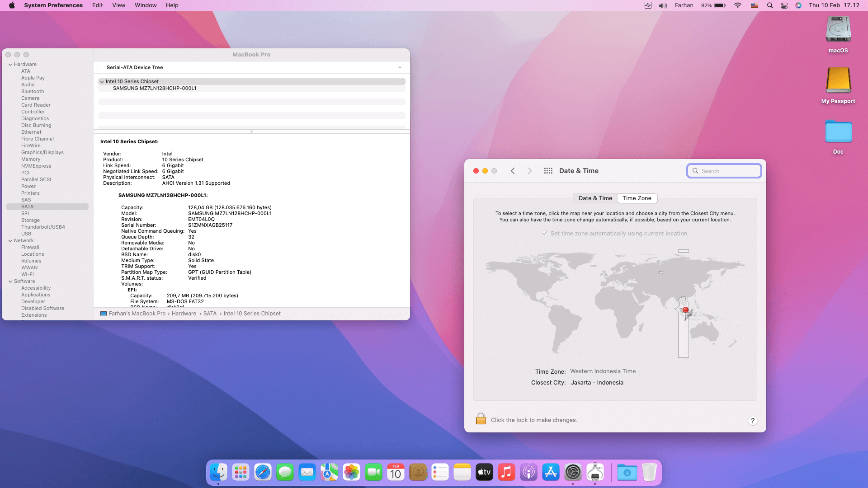Collapse the Intel 10 Series Chipset tree

click(x=102, y=82)
